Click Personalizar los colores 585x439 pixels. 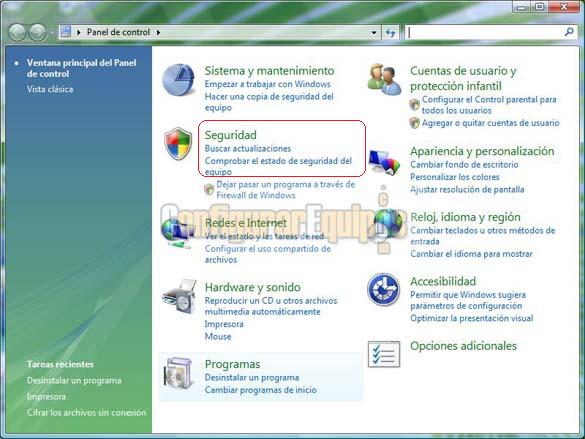(x=454, y=177)
